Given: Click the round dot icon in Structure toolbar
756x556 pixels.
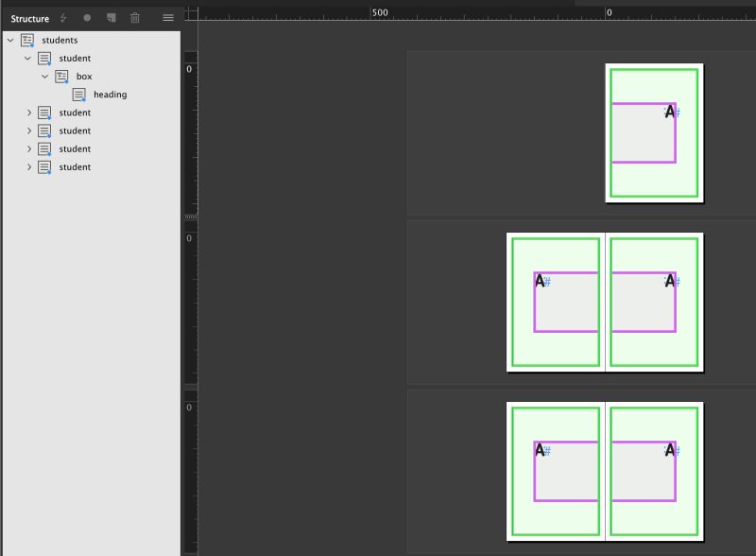Looking at the screenshot, I should pos(88,18).
